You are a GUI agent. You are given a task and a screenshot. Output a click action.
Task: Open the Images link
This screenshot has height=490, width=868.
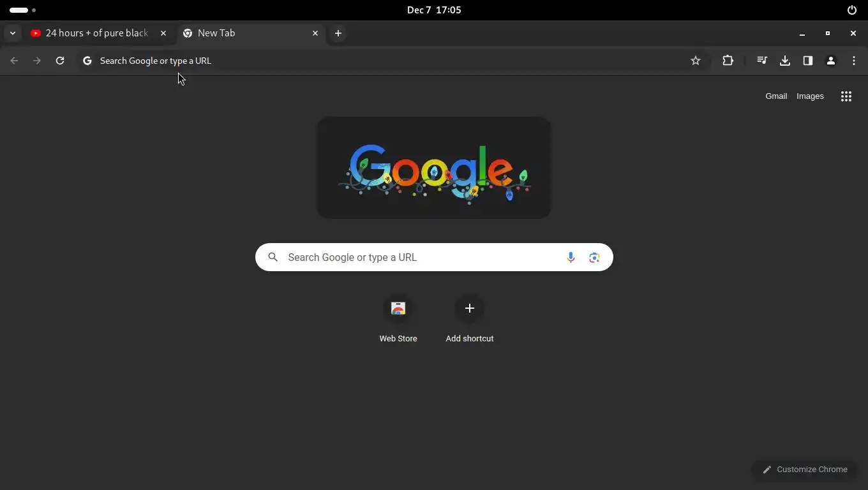[810, 96]
